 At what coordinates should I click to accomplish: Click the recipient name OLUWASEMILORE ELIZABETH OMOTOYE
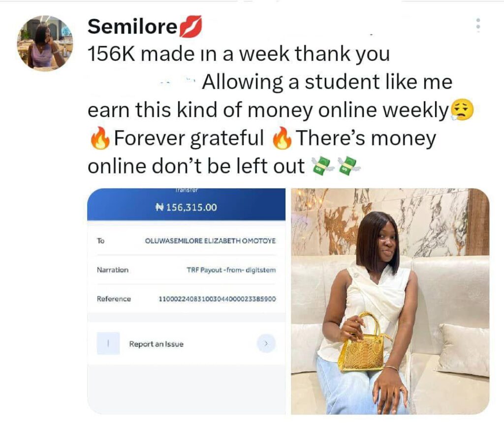[210, 241]
